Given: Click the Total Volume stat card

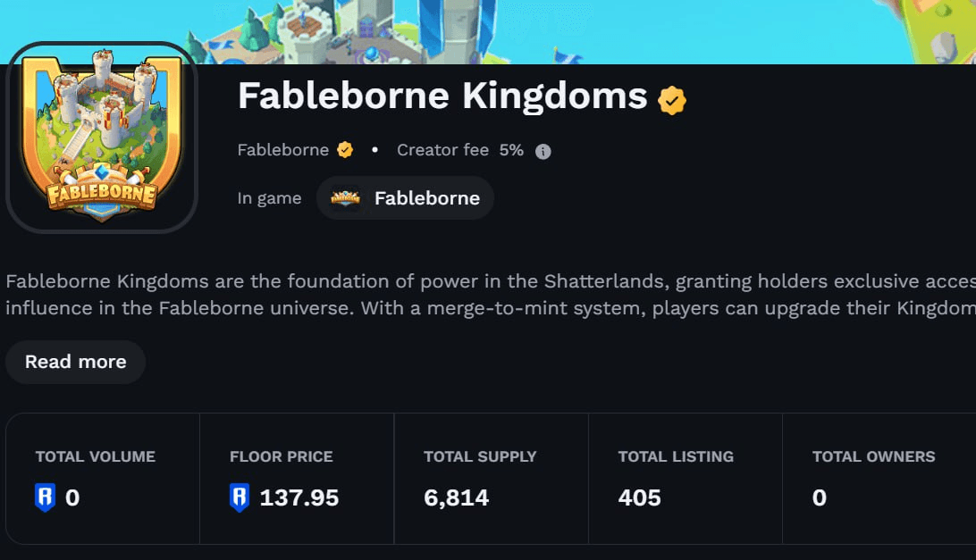Looking at the screenshot, I should click(103, 479).
